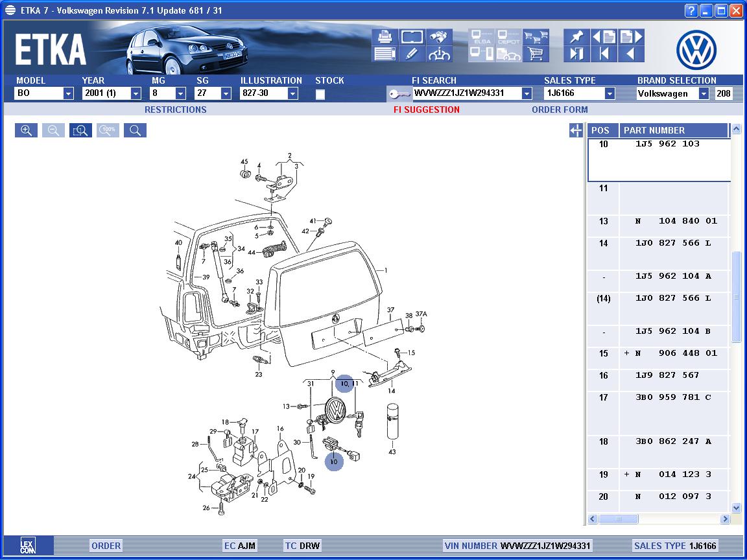Open search with the binoculars icon
Image resolution: width=747 pixels, height=560 pixels.
[x=439, y=37]
